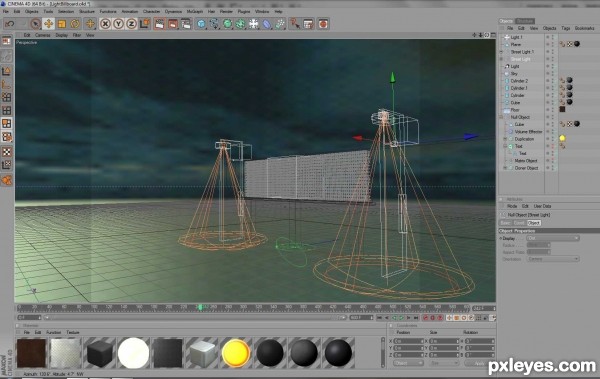This screenshot has height=379, width=600.
Task: Click Apply in Coordinates panel
Action: (479, 363)
